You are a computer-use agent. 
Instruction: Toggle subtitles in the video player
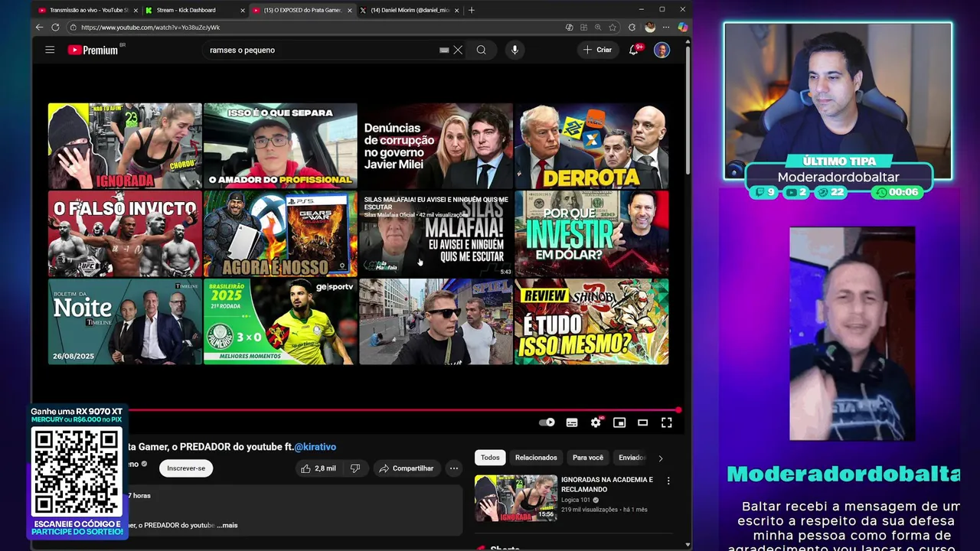click(572, 422)
